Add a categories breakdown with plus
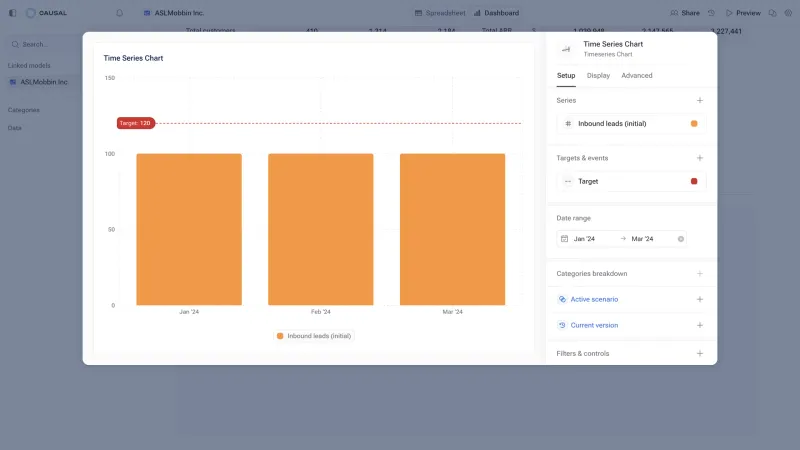This screenshot has height=450, width=800. point(700,273)
